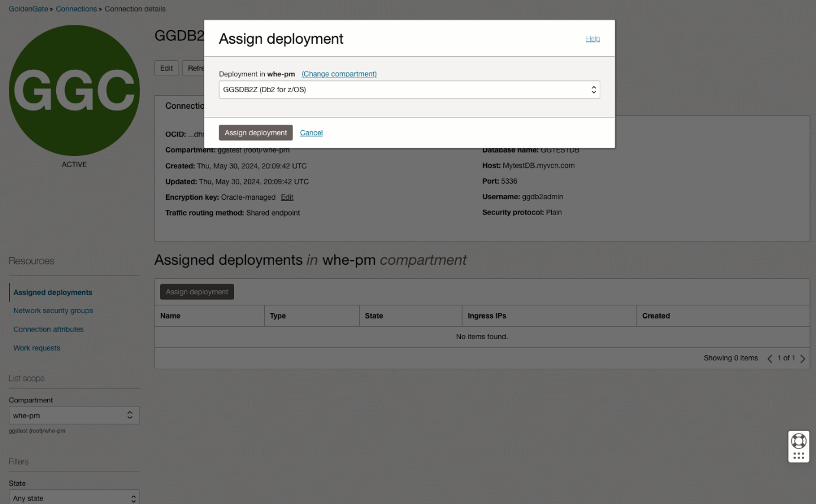Click the 'Showing 0 items' text
Viewport: 816px width, 504px height.
pyautogui.click(x=731, y=358)
